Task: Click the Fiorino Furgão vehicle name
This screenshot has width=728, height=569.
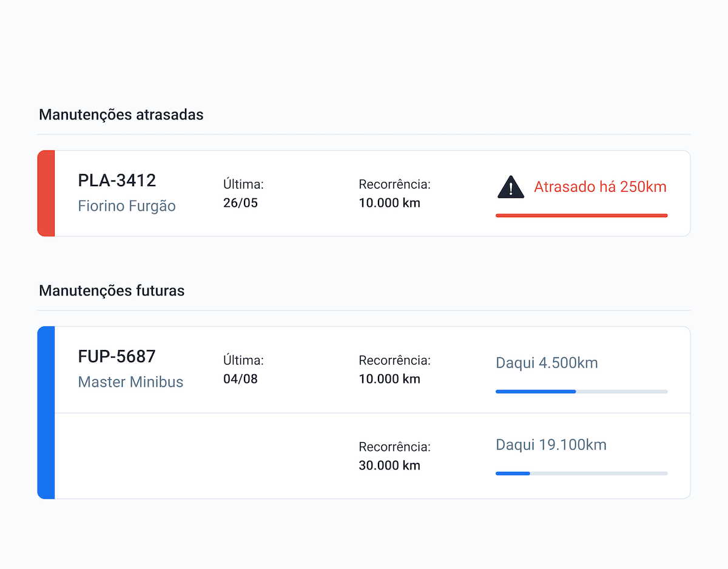Action: tap(127, 206)
